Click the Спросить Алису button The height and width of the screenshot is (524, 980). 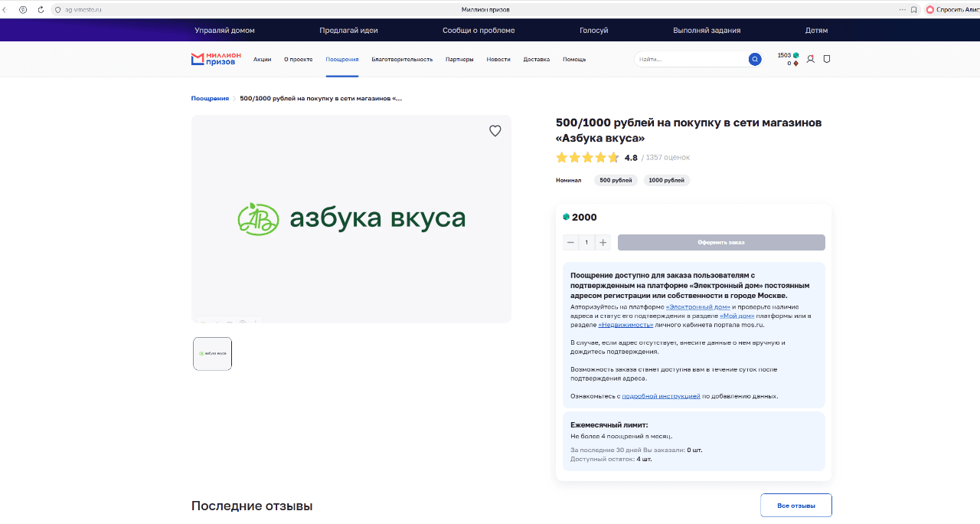pyautogui.click(x=952, y=9)
